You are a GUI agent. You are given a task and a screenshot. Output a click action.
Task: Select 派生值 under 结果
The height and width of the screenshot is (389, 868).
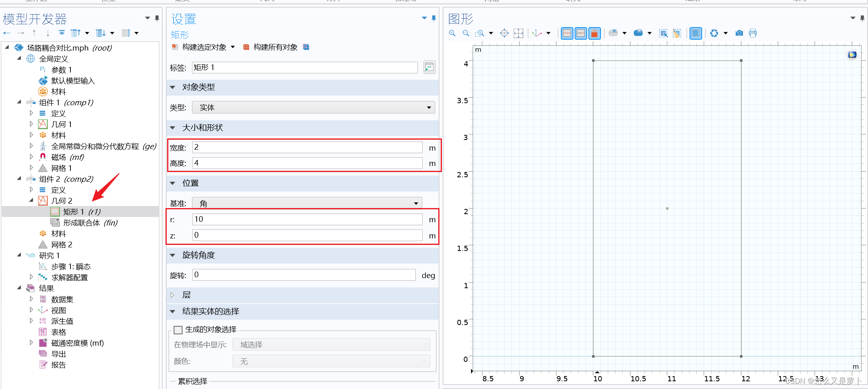click(62, 321)
